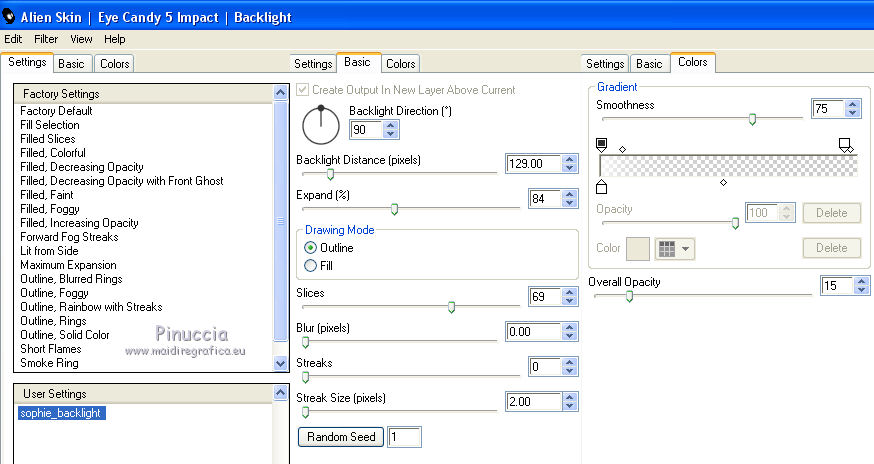Click the backlight direction dial

[x=321, y=125]
